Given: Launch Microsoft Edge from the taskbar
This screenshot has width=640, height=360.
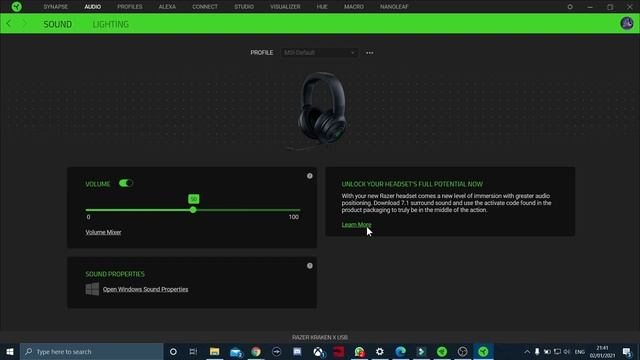Looking at the screenshot, I should pos(400,351).
